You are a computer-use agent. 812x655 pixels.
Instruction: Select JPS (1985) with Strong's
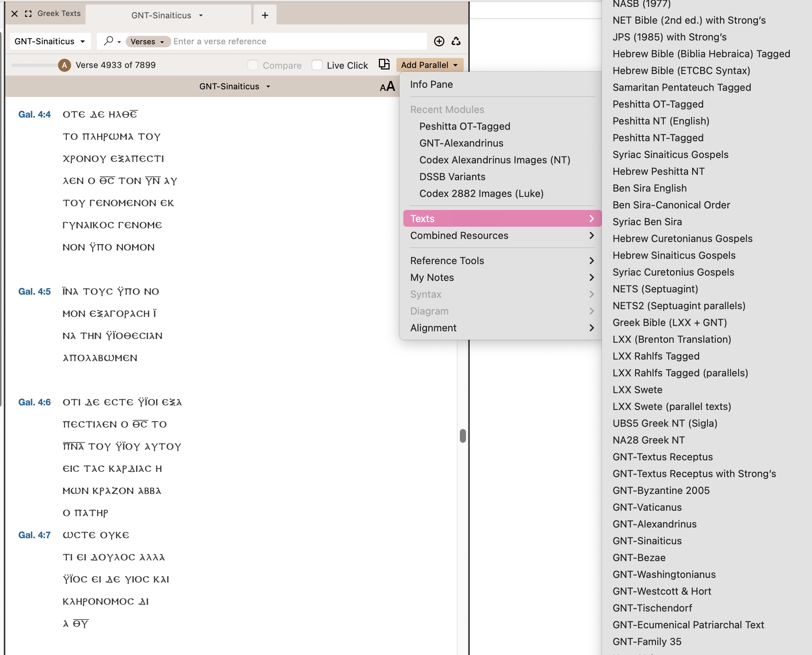(670, 37)
